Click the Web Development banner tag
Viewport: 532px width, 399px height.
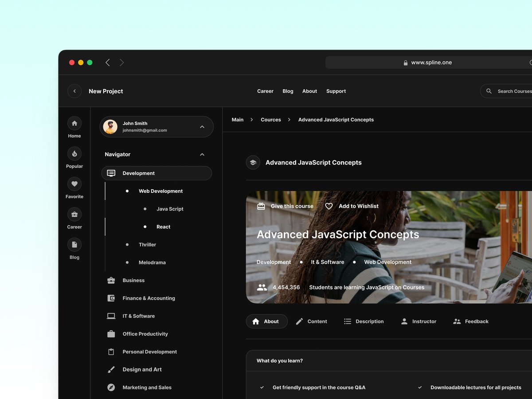(x=388, y=262)
